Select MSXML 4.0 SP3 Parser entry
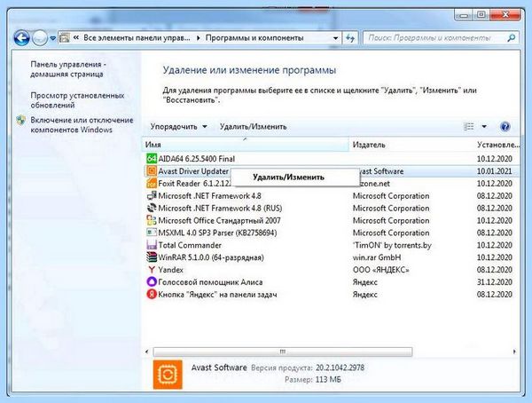 point(217,233)
